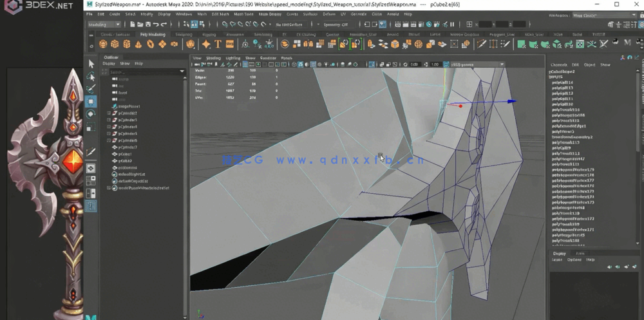Select the Move tool in the toolbox
The image size is (644, 320).
91,102
